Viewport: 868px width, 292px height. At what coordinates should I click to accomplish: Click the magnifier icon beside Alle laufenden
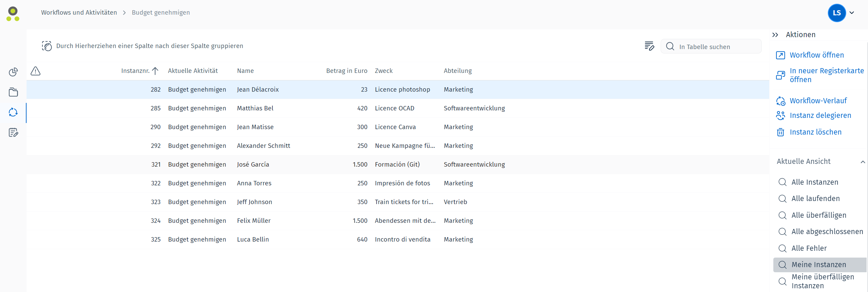tap(782, 199)
